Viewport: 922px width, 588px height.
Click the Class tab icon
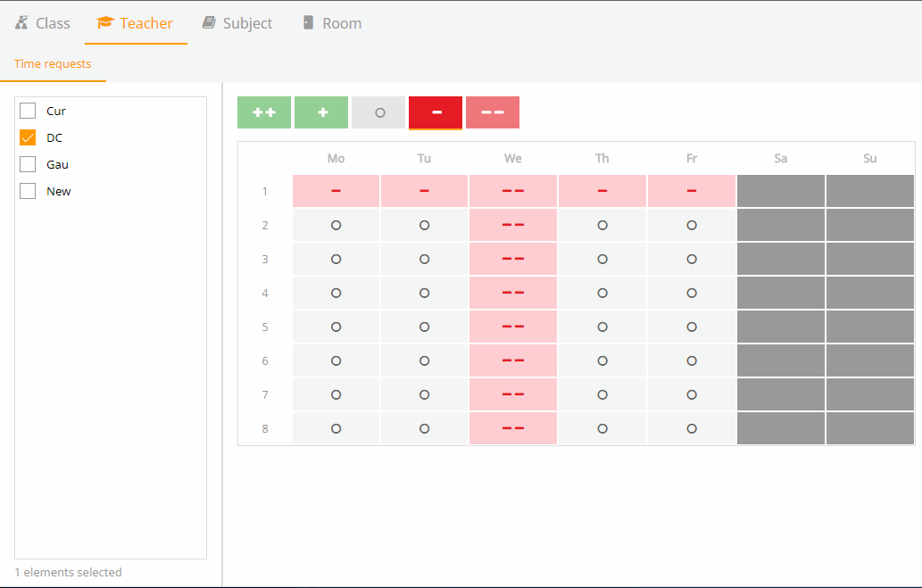(21, 23)
